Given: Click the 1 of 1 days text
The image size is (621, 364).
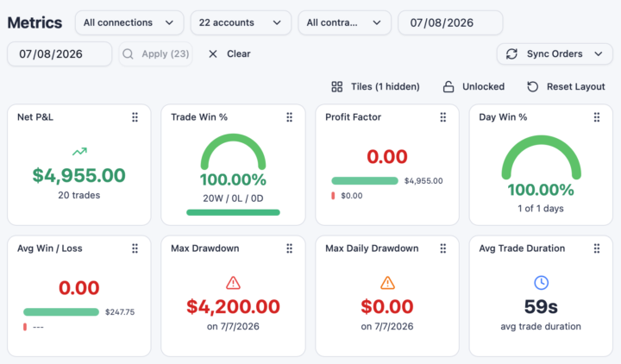Looking at the screenshot, I should tap(541, 209).
